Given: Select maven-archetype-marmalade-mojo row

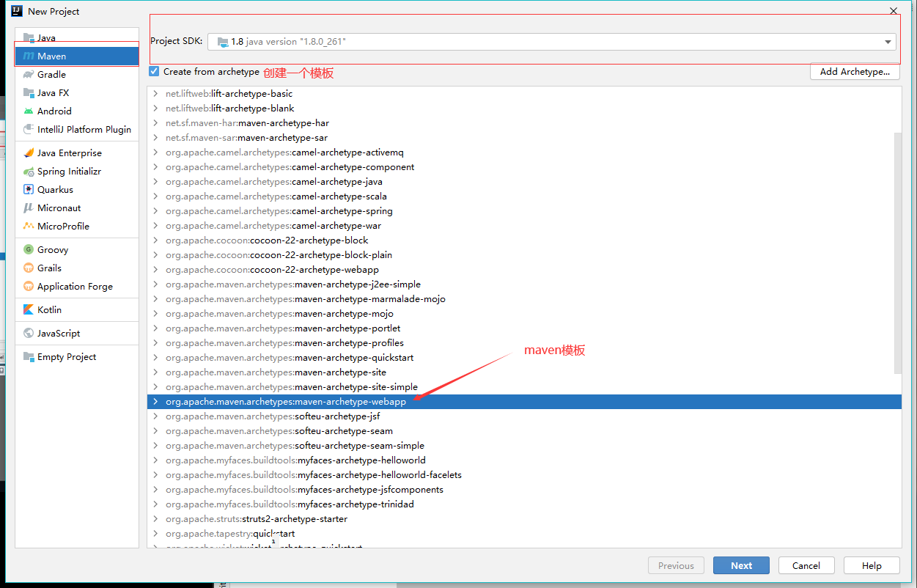Looking at the screenshot, I should pyautogui.click(x=524, y=299).
